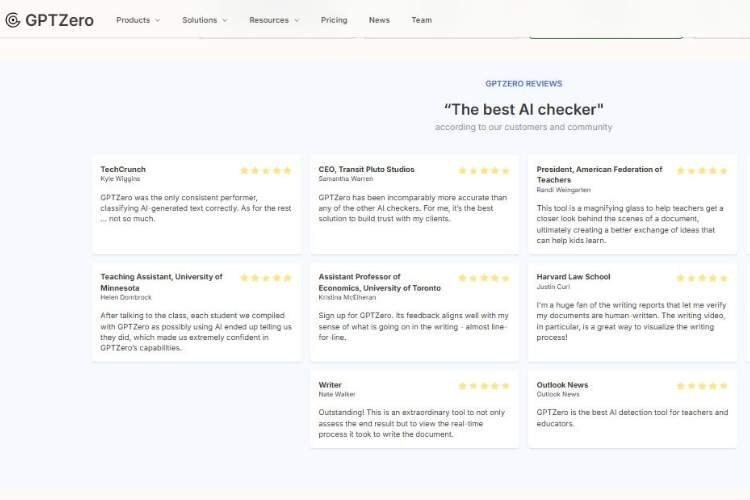The image size is (750, 500).
Task: Click star rating on Outlook News review
Action: point(702,386)
